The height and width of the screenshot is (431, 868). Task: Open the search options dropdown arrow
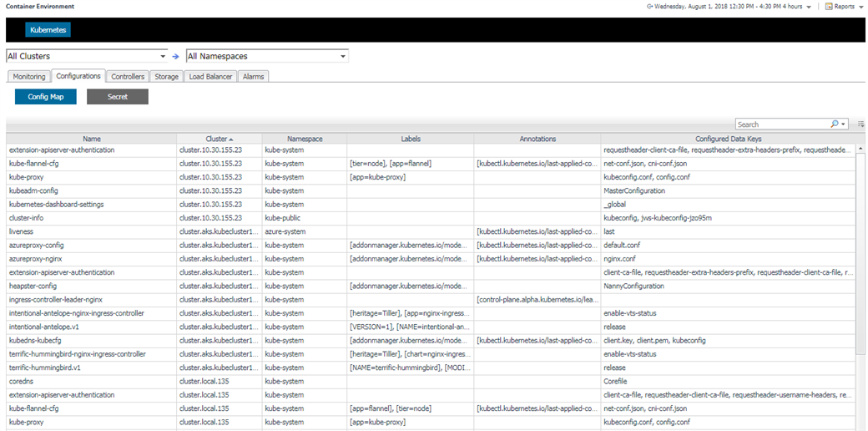843,124
